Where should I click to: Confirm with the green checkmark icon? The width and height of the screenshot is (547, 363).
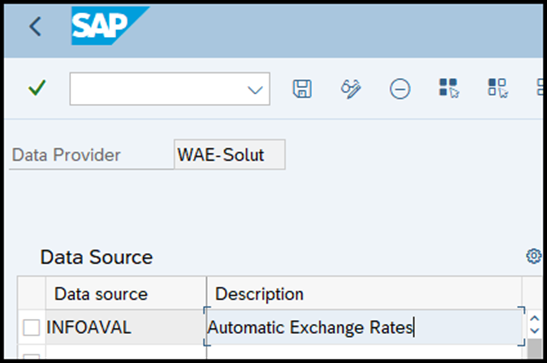pyautogui.click(x=37, y=88)
